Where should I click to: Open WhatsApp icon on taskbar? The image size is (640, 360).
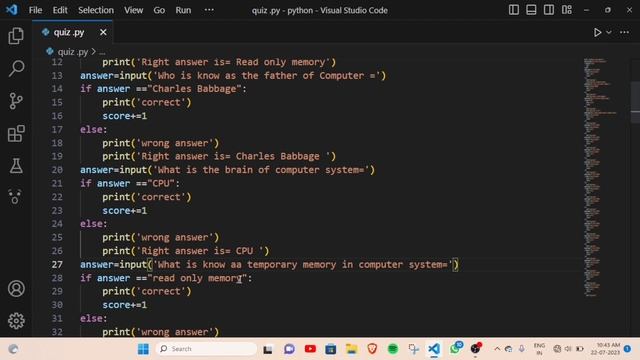pyautogui.click(x=455, y=349)
